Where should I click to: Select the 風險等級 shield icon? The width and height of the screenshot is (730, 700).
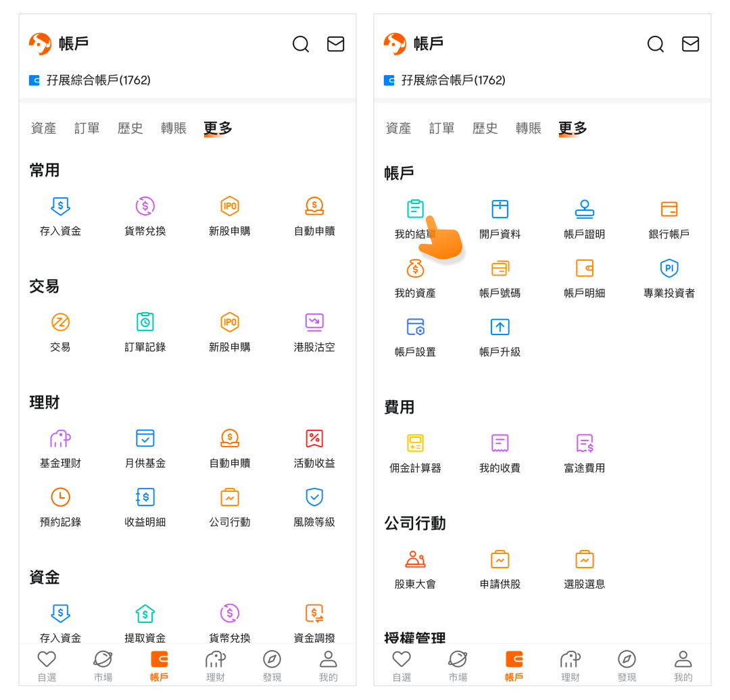pos(314,497)
